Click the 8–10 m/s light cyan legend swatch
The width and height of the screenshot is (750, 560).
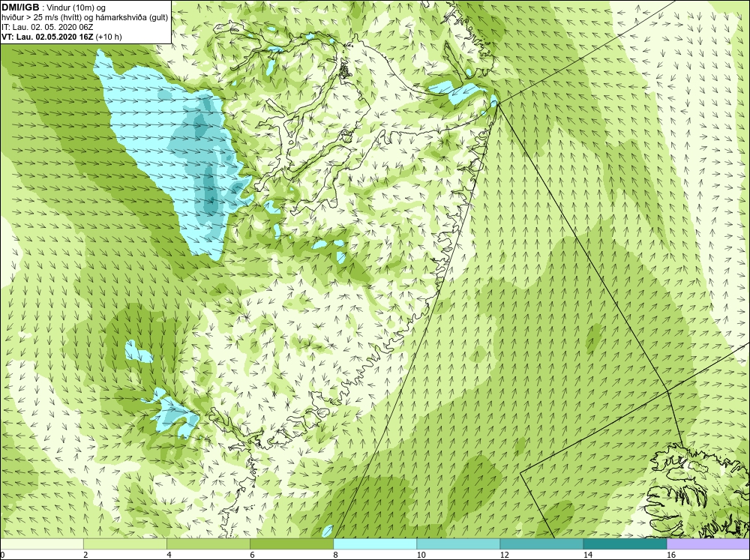[374, 544]
